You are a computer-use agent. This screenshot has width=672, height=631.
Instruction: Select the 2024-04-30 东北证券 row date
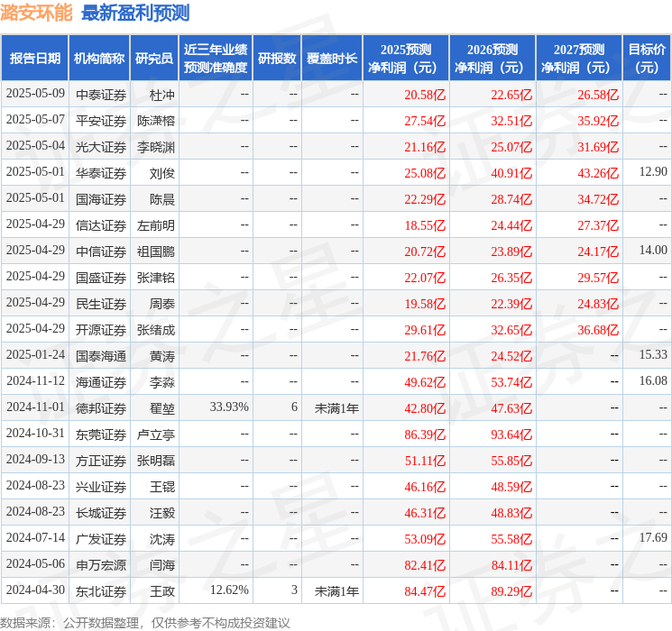click(x=35, y=590)
